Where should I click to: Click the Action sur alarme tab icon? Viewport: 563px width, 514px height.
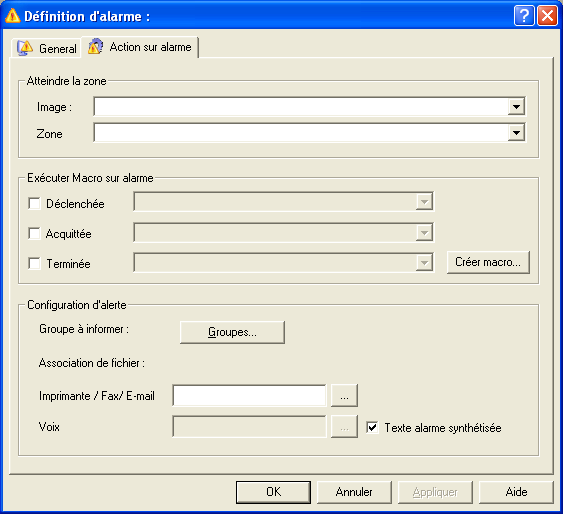point(96,46)
